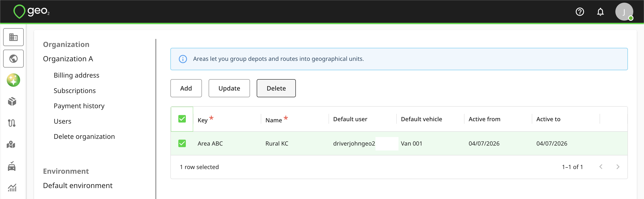Open the map pin sidebar icon
The width and height of the screenshot is (644, 199).
pyautogui.click(x=11, y=144)
